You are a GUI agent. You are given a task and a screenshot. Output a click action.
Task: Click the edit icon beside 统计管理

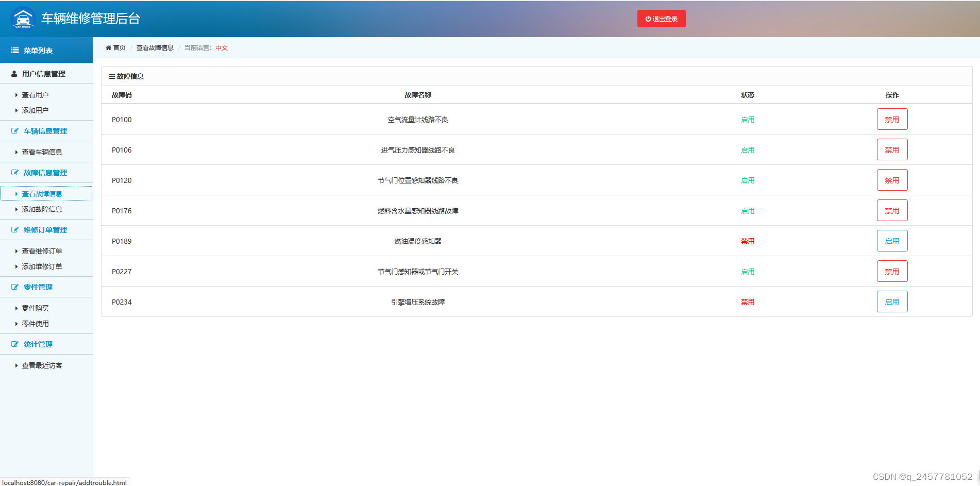click(x=15, y=344)
